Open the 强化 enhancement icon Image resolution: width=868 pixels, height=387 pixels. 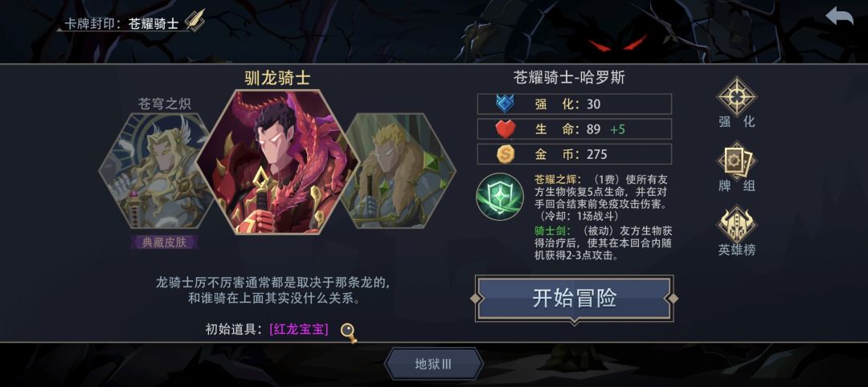737,96
